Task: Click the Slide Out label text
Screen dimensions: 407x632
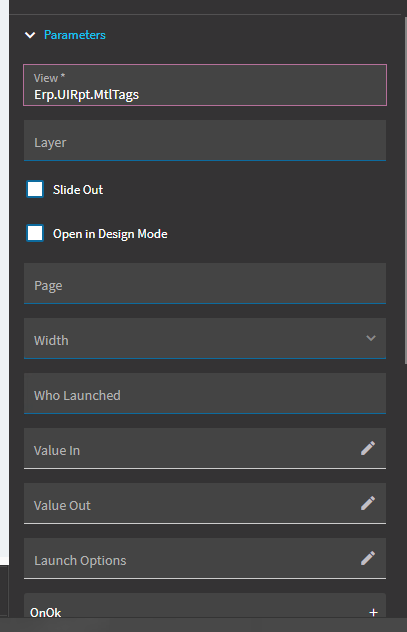Action: click(78, 189)
